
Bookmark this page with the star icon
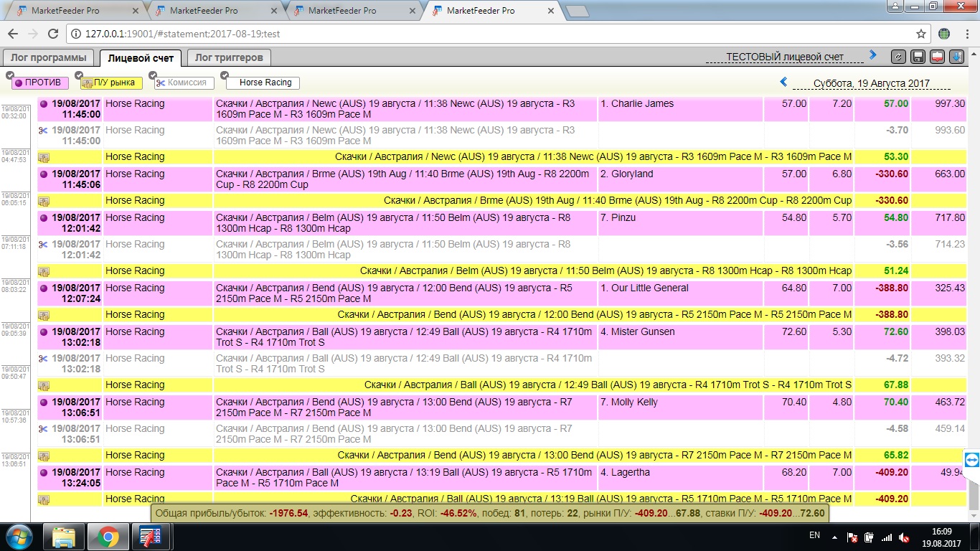921,34
